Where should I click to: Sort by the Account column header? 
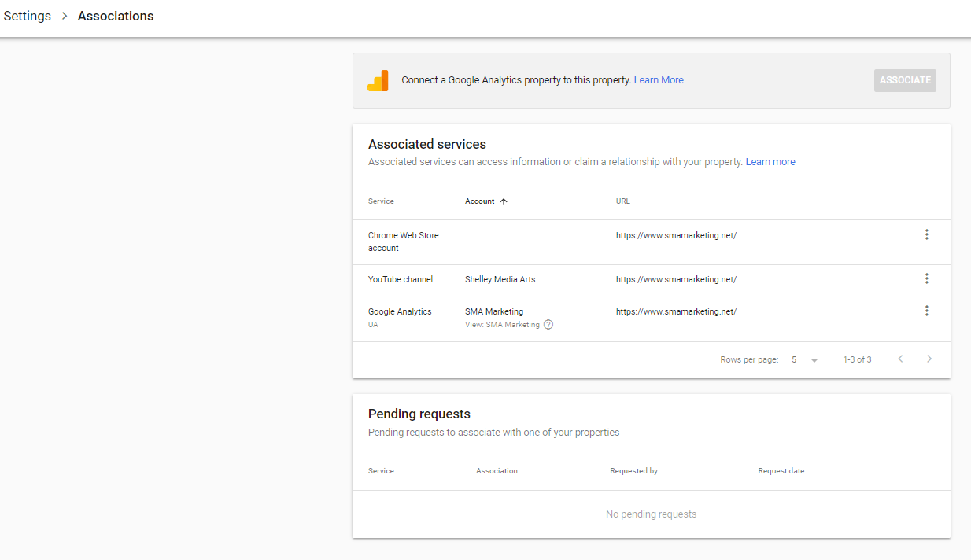point(479,201)
